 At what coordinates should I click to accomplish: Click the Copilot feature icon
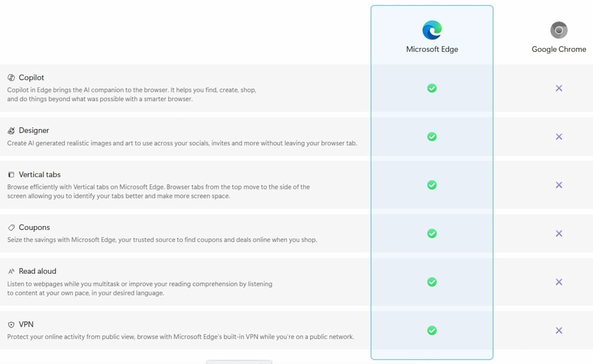click(x=11, y=77)
